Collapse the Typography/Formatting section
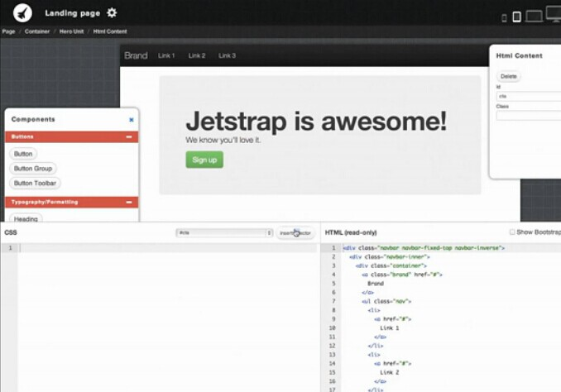The width and height of the screenshot is (561, 392). click(129, 202)
